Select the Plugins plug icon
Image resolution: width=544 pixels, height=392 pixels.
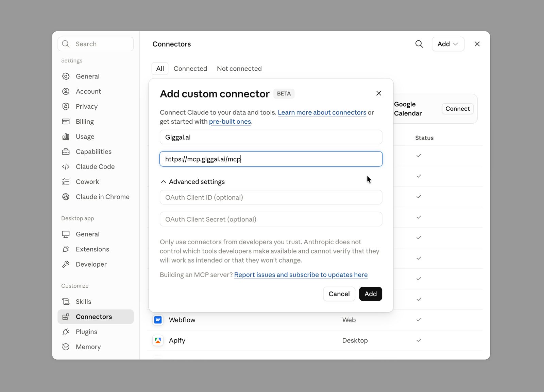(x=66, y=332)
